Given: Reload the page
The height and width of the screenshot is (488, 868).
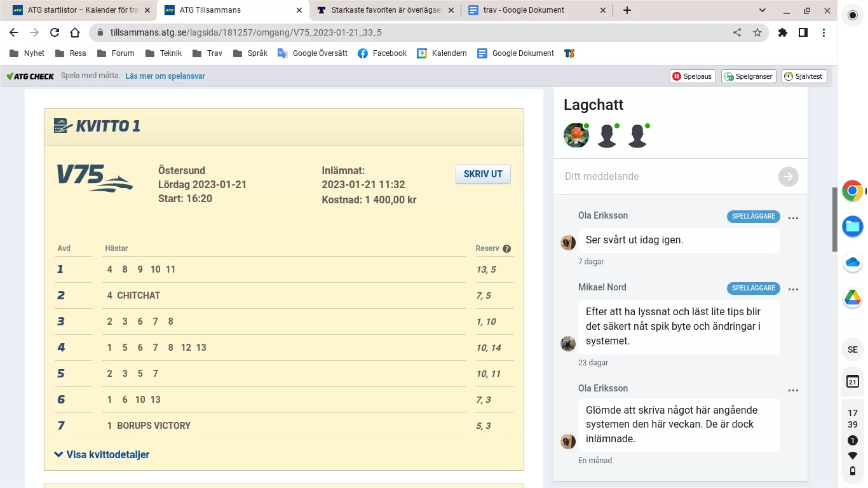Looking at the screenshot, I should [55, 32].
